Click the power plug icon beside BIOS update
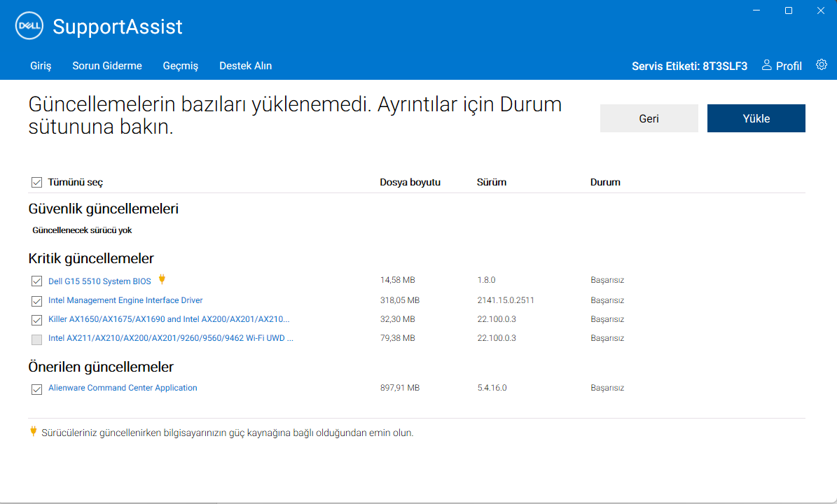Image resolution: width=837 pixels, height=504 pixels. pyautogui.click(x=162, y=279)
